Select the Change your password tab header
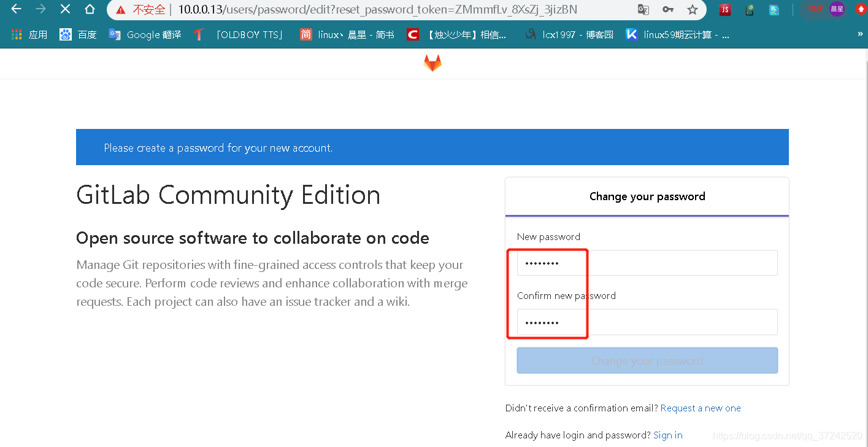This screenshot has width=868, height=447. [x=647, y=196]
